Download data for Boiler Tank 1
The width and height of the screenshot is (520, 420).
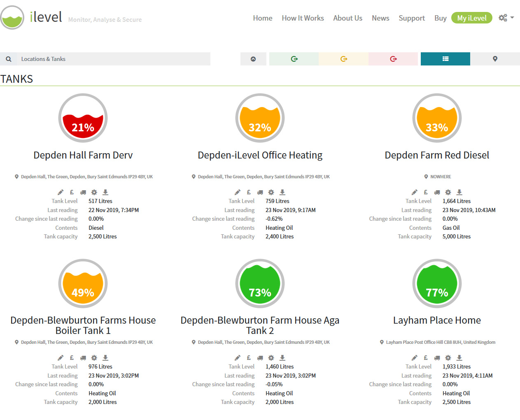[105, 358]
